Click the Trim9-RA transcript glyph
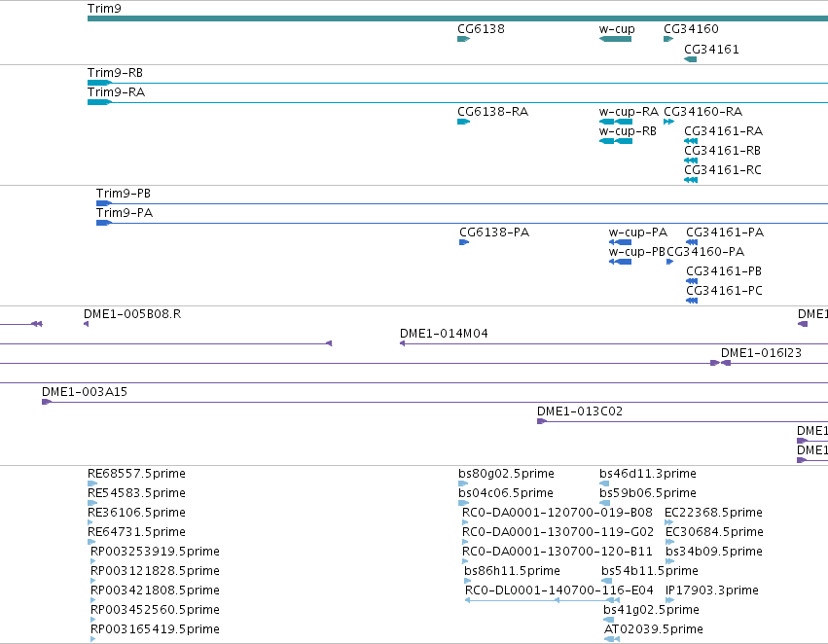 [x=458, y=102]
